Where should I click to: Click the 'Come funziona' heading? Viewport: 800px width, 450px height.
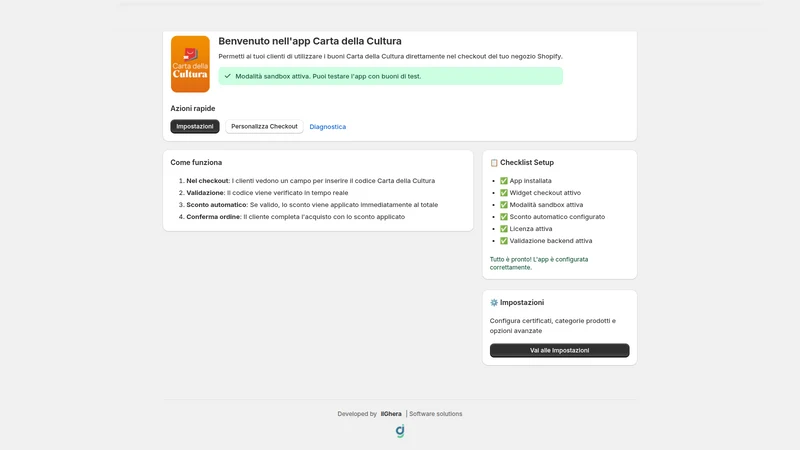tap(196, 162)
